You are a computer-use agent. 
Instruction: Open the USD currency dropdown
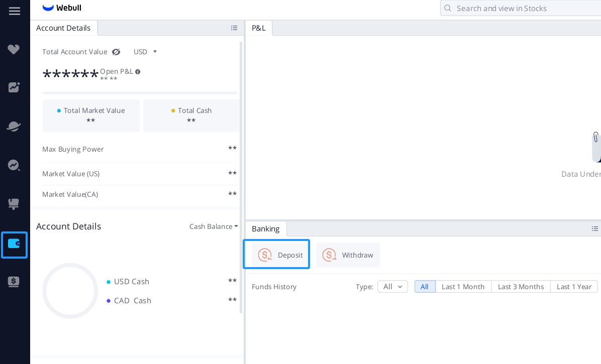click(145, 52)
